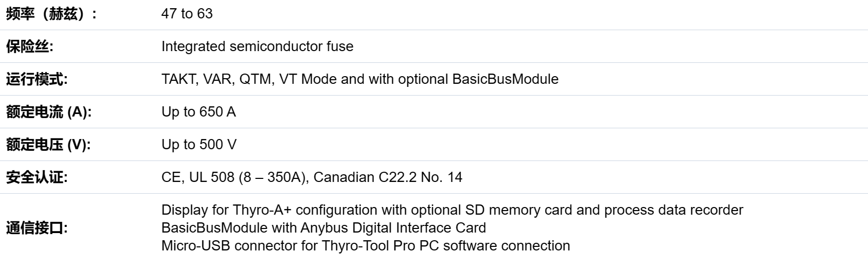Click the 安全认证 label

click(37, 177)
